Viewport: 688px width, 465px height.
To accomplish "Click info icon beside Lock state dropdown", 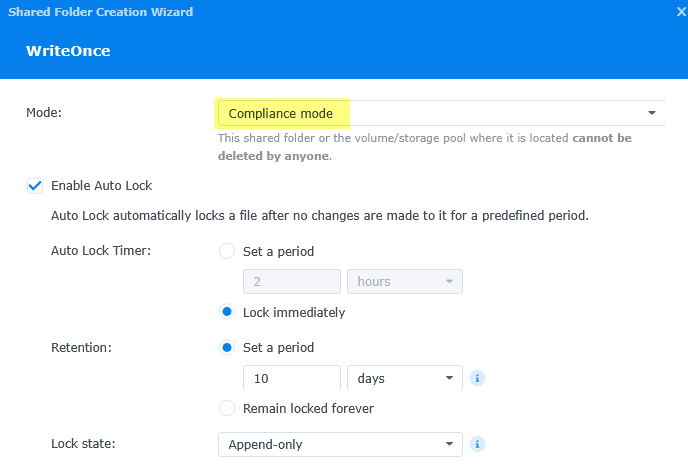I will (478, 444).
